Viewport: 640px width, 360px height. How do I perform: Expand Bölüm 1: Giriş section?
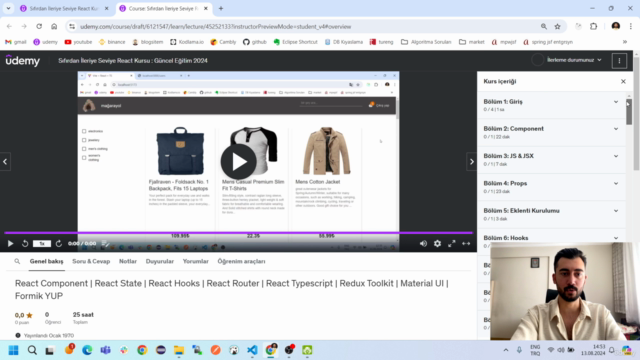click(x=551, y=105)
